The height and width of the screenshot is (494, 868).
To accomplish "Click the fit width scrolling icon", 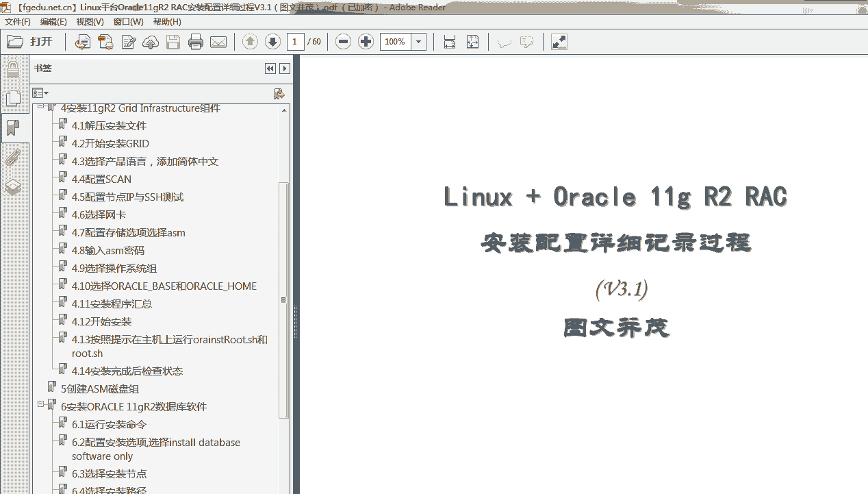I will coord(450,42).
